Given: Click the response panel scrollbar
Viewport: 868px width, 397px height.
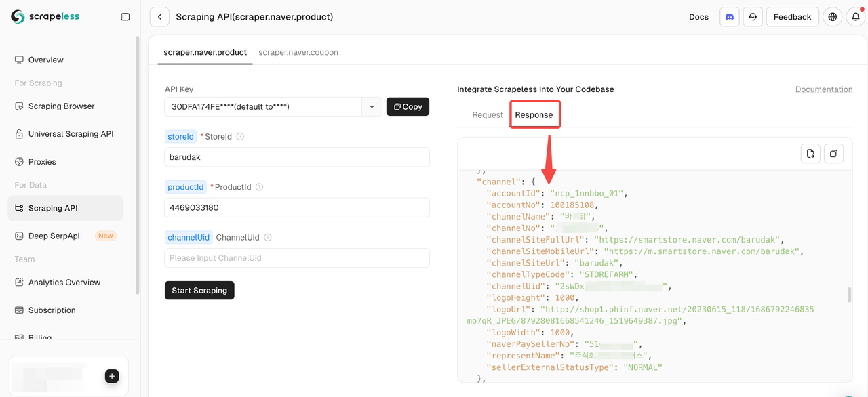Looking at the screenshot, I should tap(848, 295).
